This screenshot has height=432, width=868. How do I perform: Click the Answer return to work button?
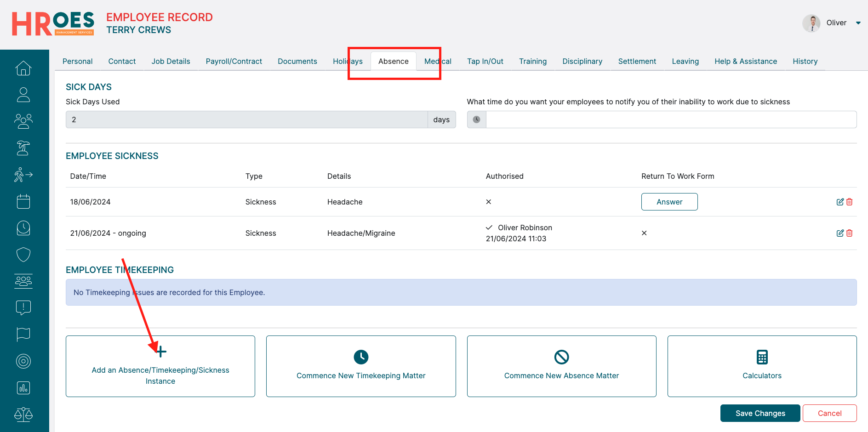point(669,202)
